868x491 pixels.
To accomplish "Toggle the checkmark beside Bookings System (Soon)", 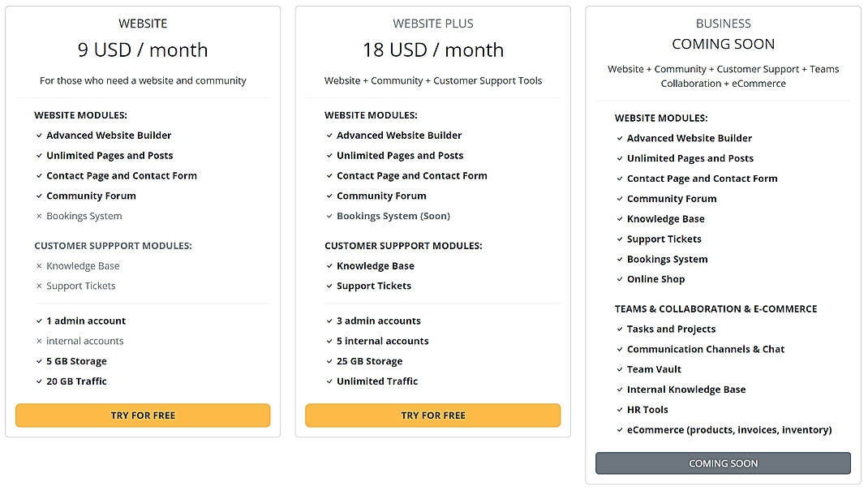I will (329, 216).
